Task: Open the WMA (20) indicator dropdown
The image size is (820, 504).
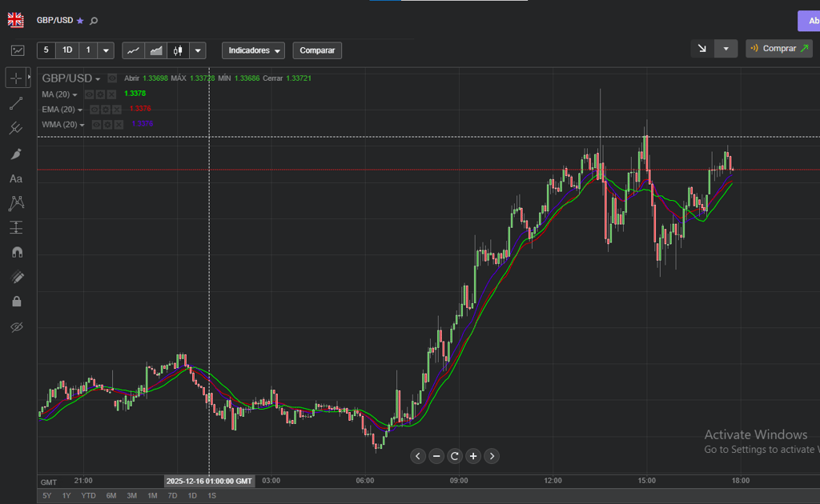Action: pyautogui.click(x=82, y=125)
